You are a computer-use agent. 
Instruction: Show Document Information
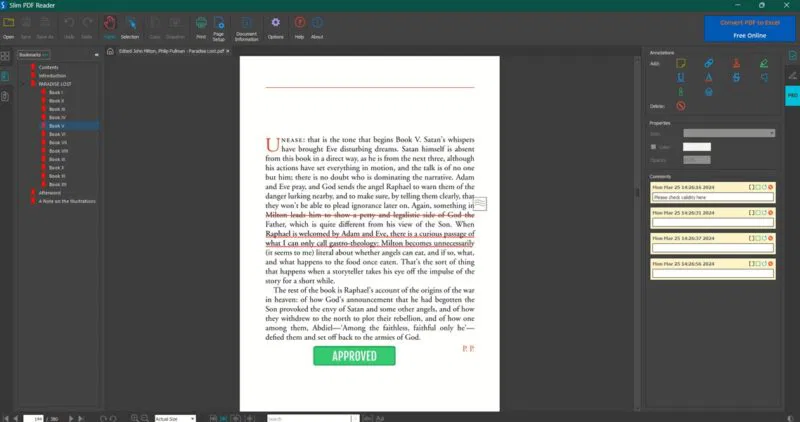pyautogui.click(x=246, y=28)
